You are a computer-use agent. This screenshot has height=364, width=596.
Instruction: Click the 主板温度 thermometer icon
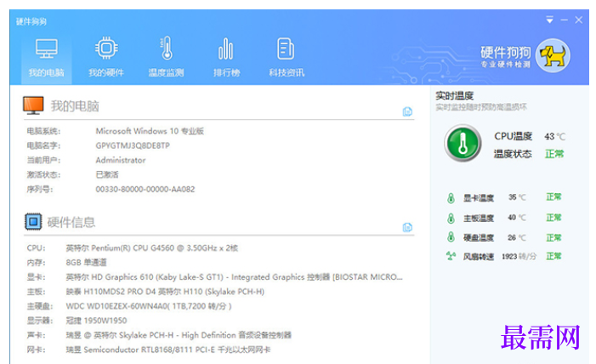[451, 218]
